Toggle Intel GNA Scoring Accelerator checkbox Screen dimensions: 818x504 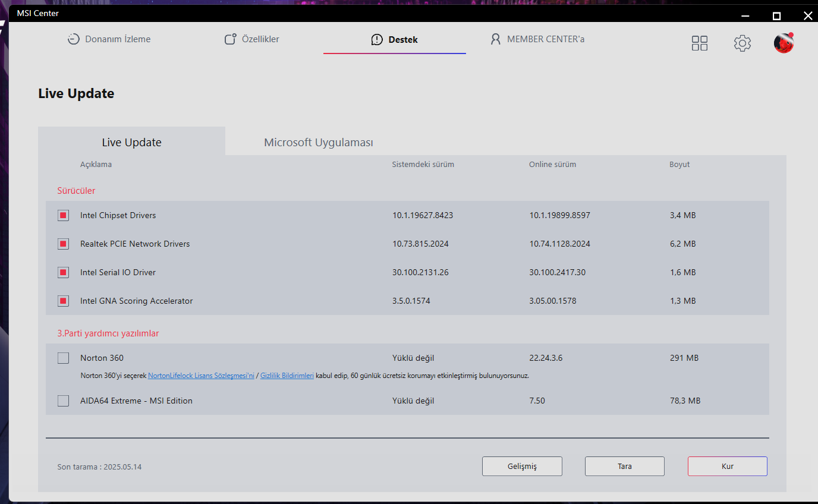63,301
